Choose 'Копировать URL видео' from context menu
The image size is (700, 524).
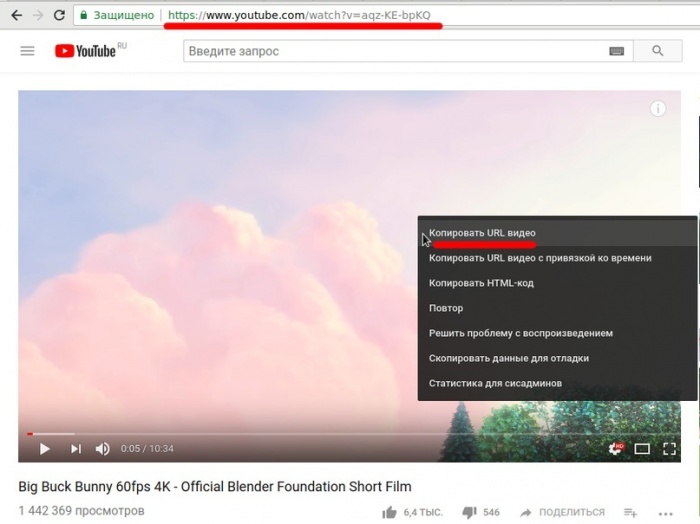(x=557, y=233)
